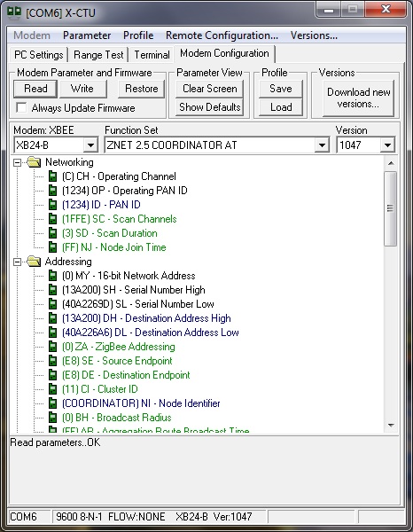Click the Write button
Viewport: 413px width, 532px height.
click(x=82, y=89)
